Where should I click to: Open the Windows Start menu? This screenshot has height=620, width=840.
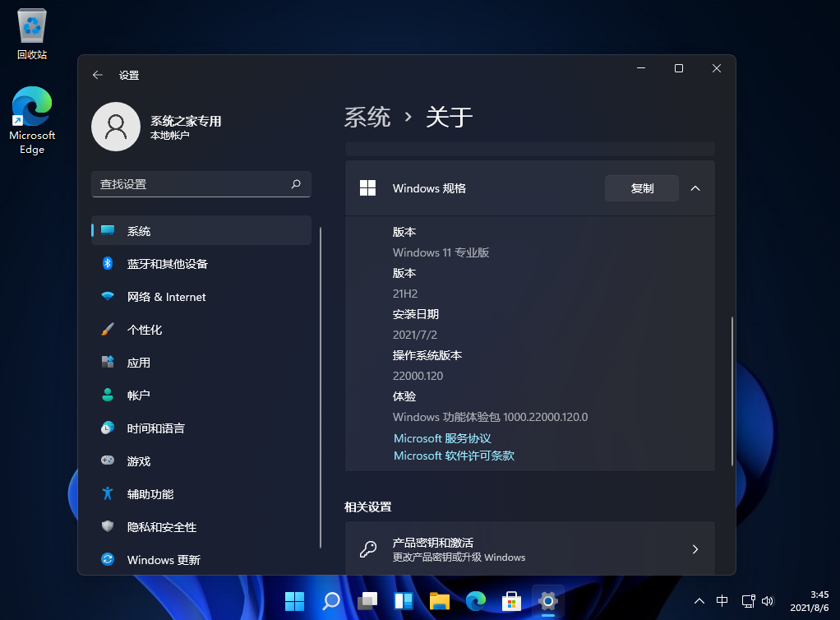pyautogui.click(x=294, y=601)
